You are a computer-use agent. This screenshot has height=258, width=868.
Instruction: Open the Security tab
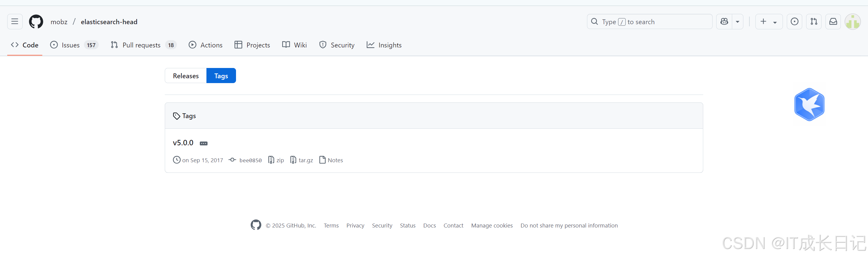337,45
